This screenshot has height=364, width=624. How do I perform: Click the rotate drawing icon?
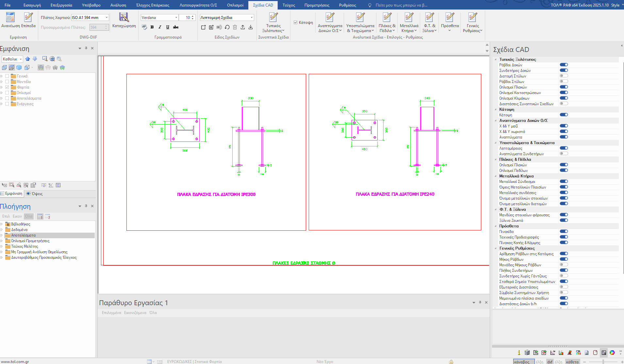click(227, 27)
